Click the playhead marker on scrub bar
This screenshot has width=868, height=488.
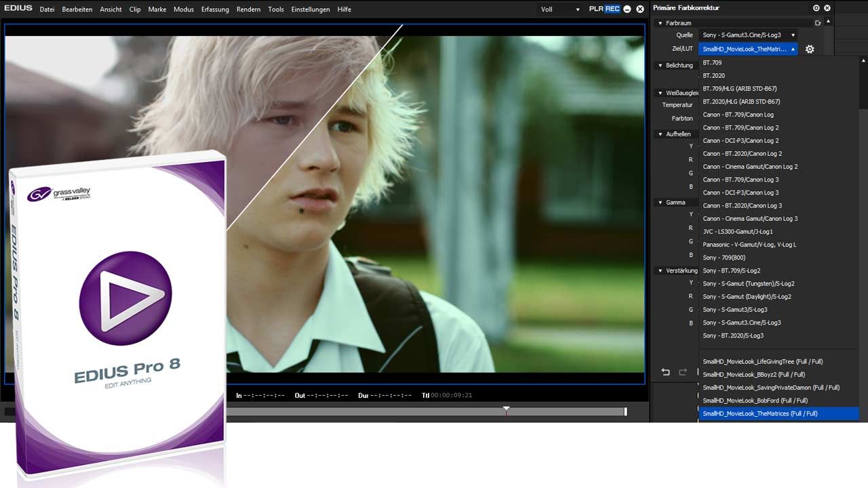pyautogui.click(x=506, y=410)
